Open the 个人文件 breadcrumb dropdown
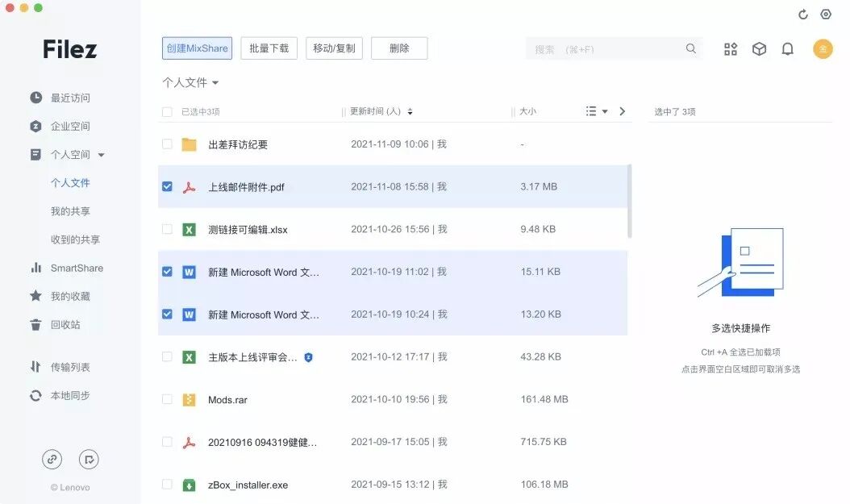 point(190,81)
